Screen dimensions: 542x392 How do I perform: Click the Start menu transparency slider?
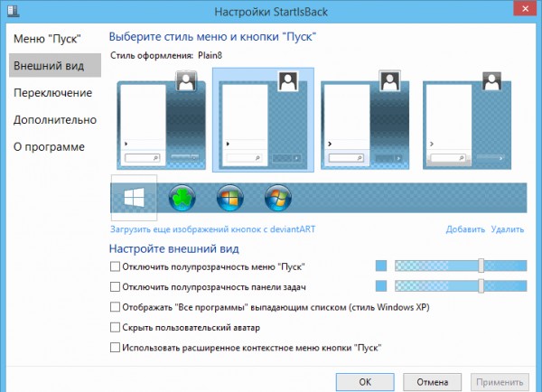pos(461,266)
